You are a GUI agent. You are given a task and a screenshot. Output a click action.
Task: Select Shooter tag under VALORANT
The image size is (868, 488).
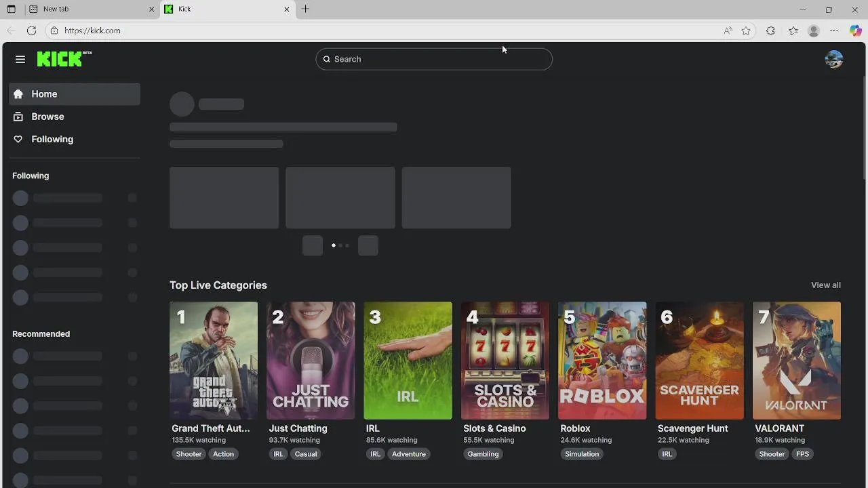772,454
